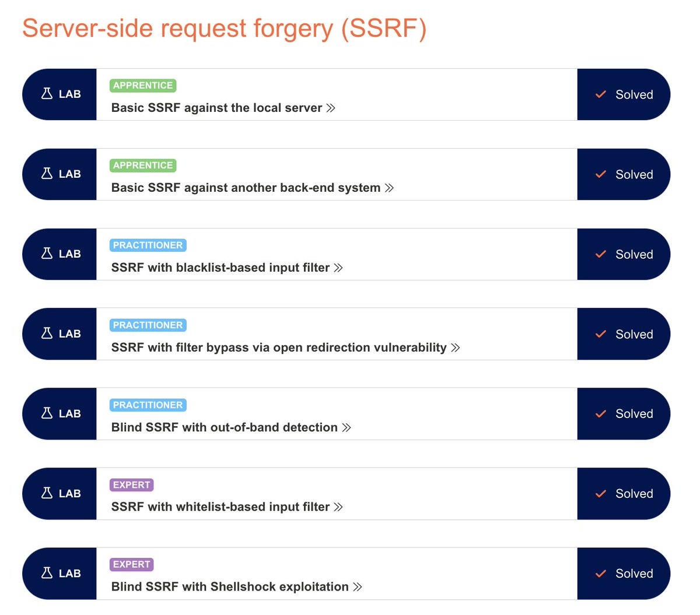Click 'Solved' text on Basic SSRF local server row
Screen dimensions: 700x615
click(x=634, y=94)
